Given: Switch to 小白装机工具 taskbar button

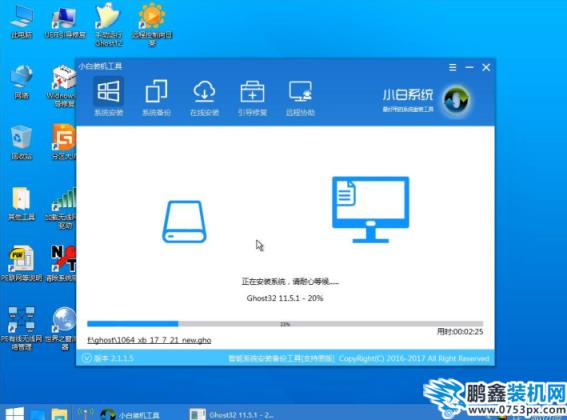Looking at the screenshot, I should (130, 415).
